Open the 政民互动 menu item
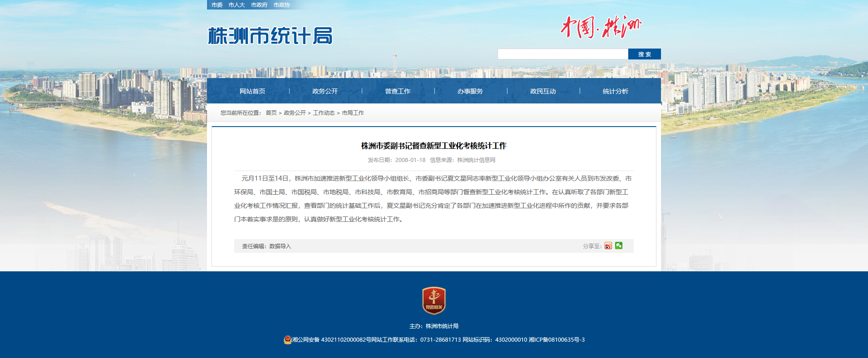 pos(543,91)
